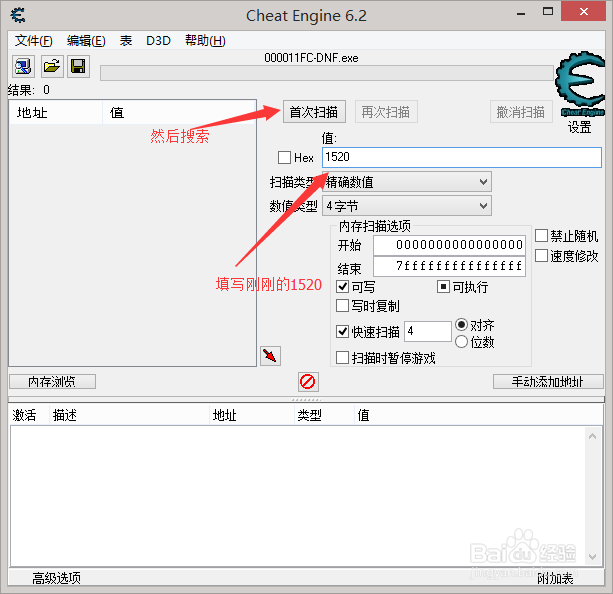Maximize the Cheat Engine window

(548, 12)
